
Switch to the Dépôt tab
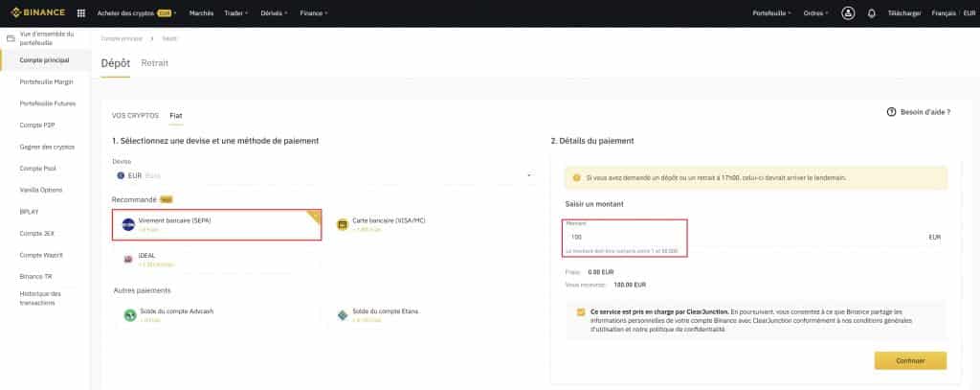tap(115, 63)
